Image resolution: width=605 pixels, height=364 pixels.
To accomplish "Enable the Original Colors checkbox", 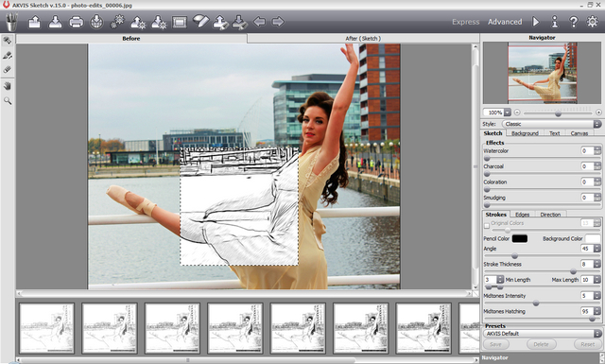I will [487, 225].
